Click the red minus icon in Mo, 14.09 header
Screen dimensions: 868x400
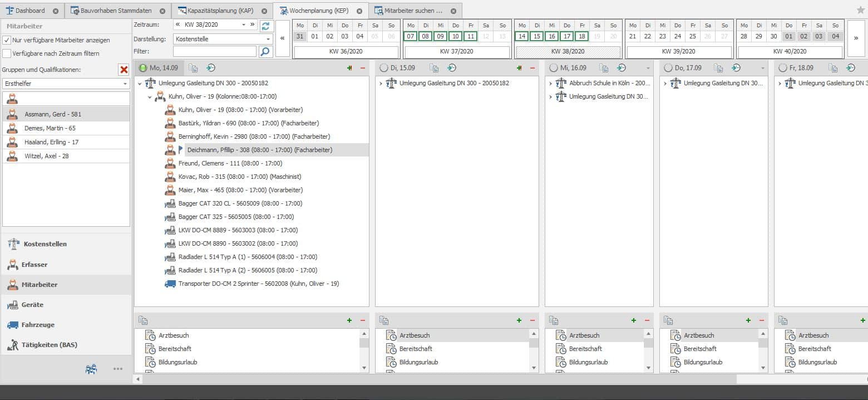pyautogui.click(x=363, y=68)
